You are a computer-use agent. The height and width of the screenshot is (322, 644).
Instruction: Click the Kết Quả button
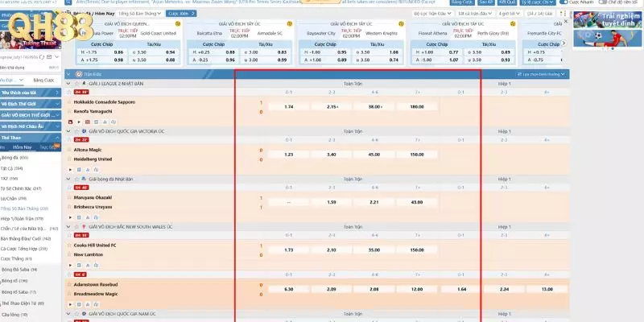pos(506,2)
